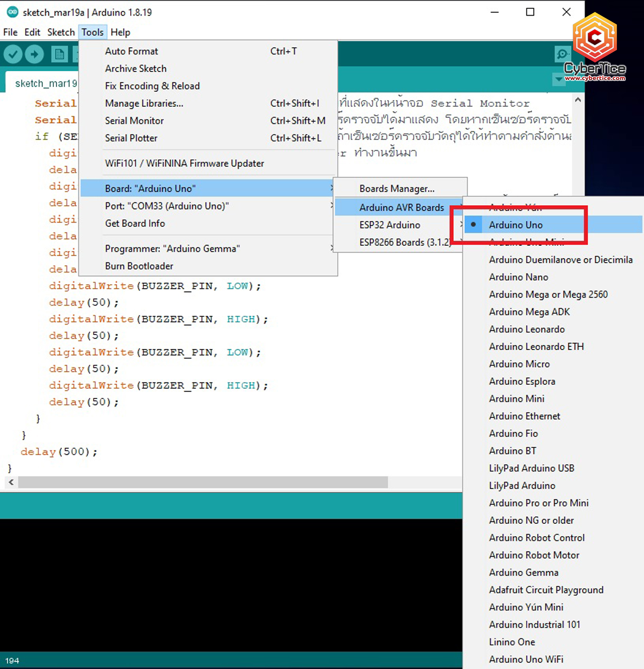
Task: Click Burn Bootloader
Action: point(139,266)
